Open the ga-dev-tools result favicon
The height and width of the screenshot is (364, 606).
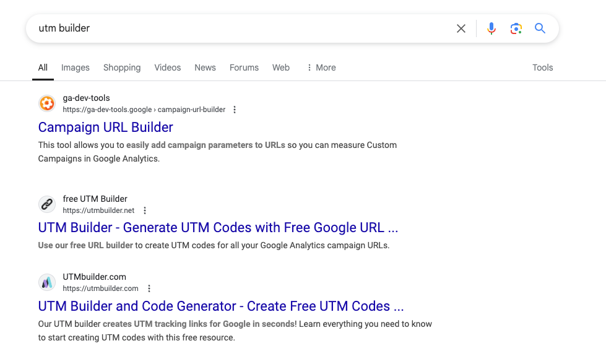point(47,103)
